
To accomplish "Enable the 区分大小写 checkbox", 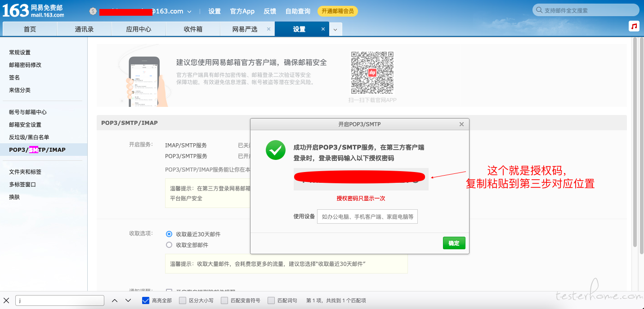I will point(182,300).
